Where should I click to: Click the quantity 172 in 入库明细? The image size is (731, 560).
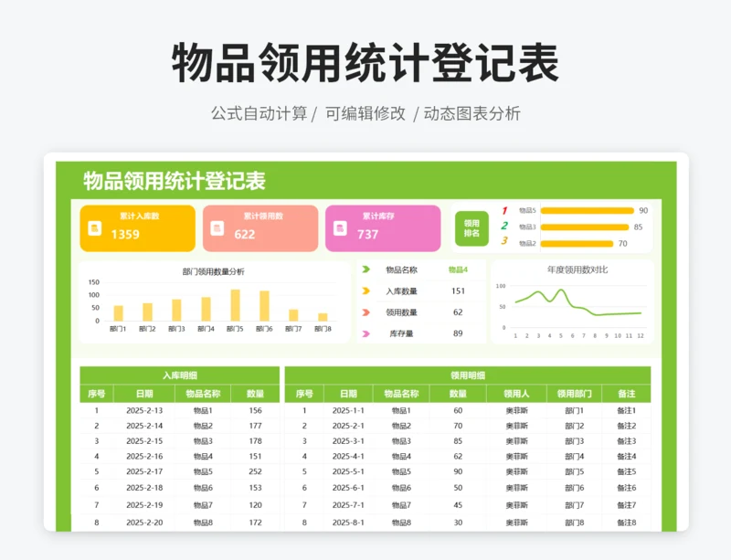click(255, 523)
